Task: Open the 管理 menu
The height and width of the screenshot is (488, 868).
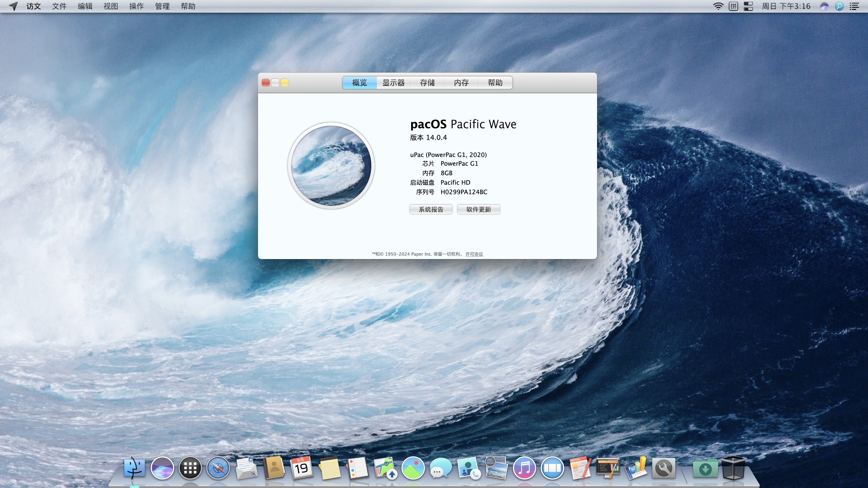Action: (162, 6)
